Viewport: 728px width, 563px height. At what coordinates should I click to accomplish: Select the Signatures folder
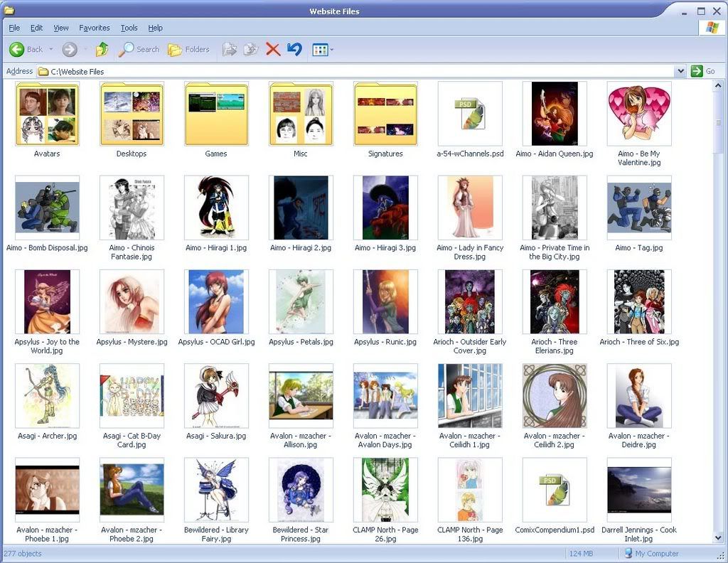(x=385, y=114)
